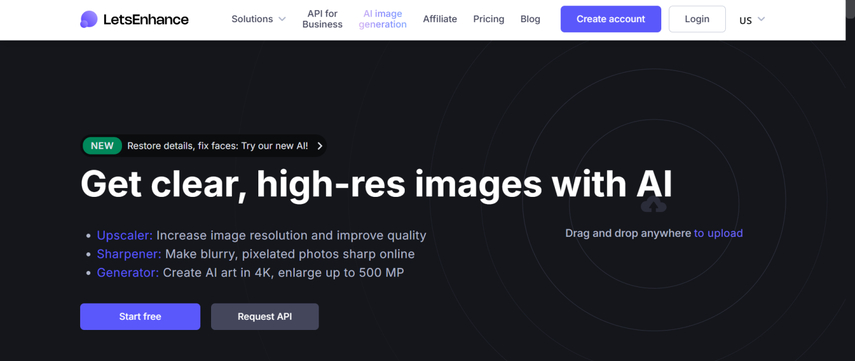
Task: Go to the Affiliate page
Action: [439, 19]
